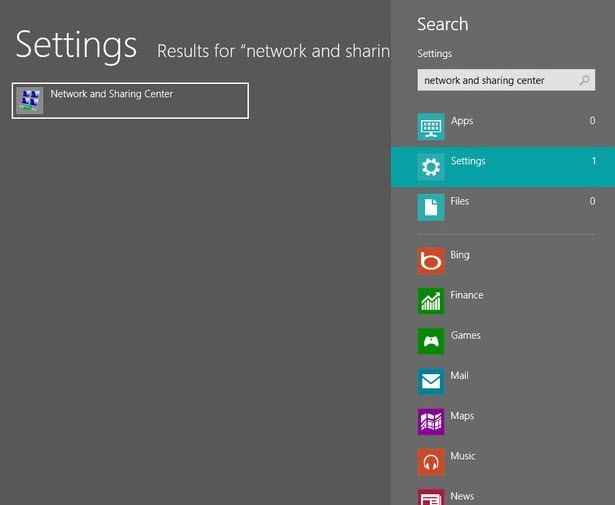Search within Bing label
This screenshot has height=505, width=615.
pos(460,255)
